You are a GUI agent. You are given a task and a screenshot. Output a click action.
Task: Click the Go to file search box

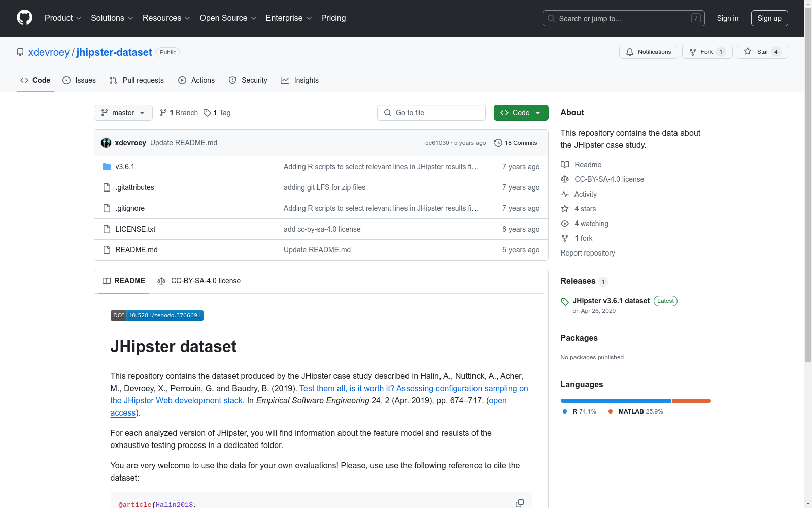pyautogui.click(x=431, y=113)
